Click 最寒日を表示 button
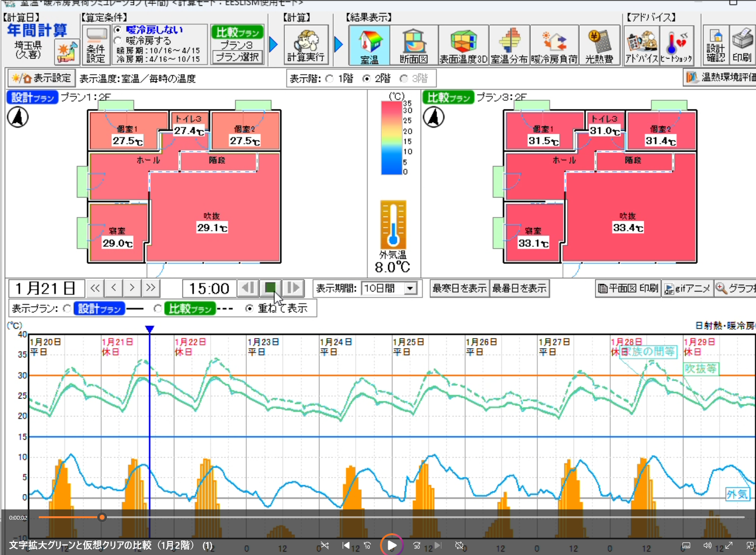The image size is (756, 555). point(459,289)
